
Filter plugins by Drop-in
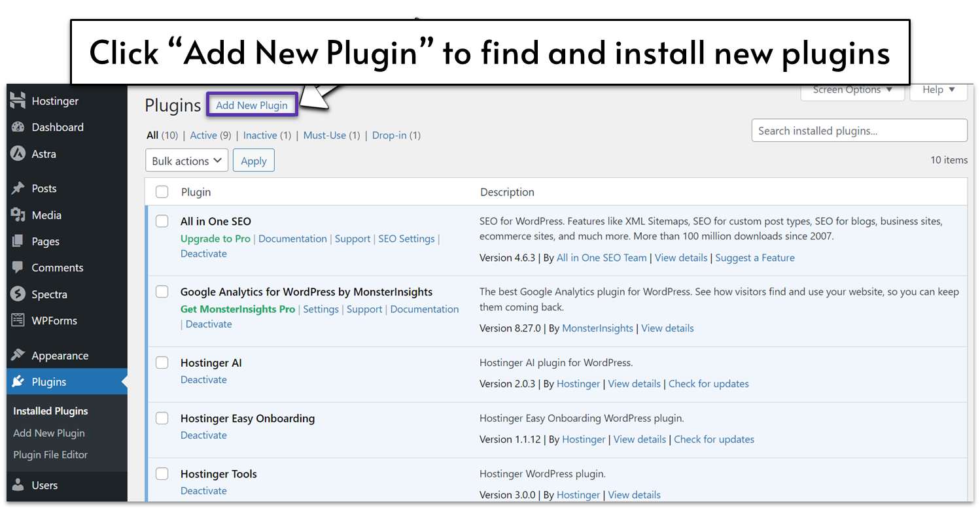[389, 135]
